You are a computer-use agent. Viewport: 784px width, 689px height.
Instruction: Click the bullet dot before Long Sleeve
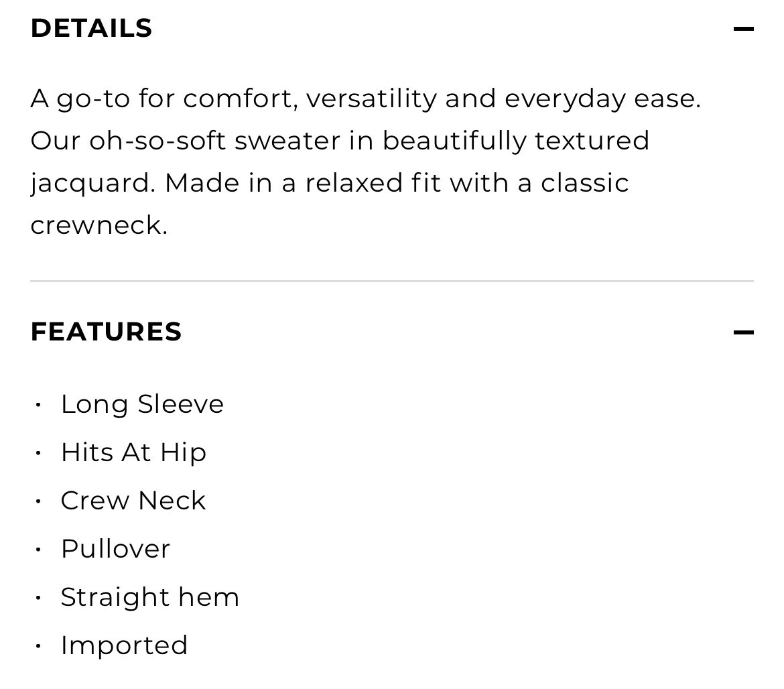pyautogui.click(x=39, y=404)
